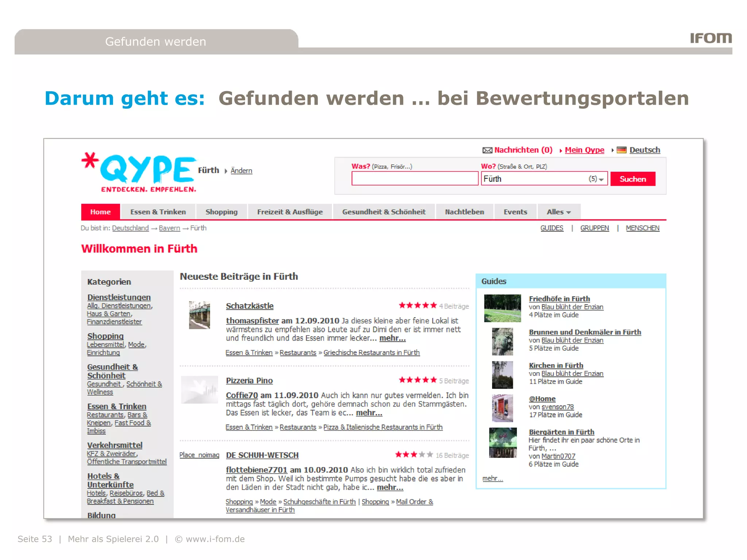
Task: Click the GUIDES link
Action: click(x=551, y=228)
